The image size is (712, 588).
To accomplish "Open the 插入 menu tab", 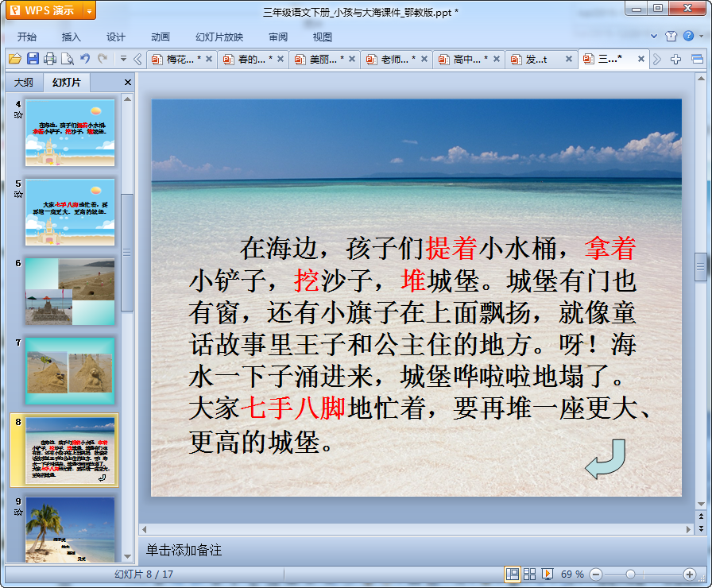I will [x=72, y=37].
